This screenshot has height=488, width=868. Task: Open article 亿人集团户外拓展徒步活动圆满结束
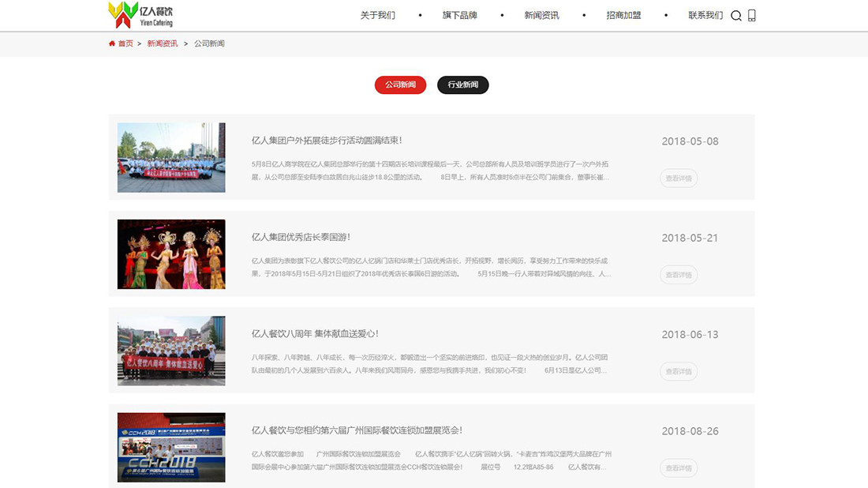(x=327, y=141)
